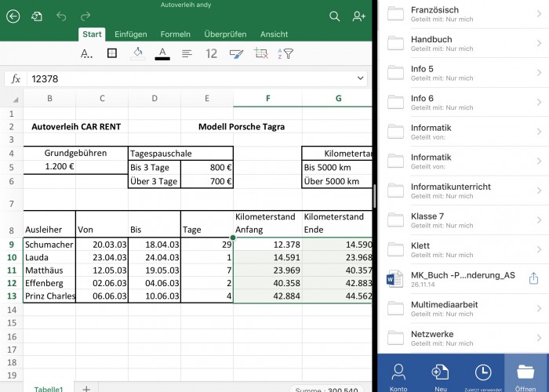The width and height of the screenshot is (549, 392).
Task: Switch to the Einfügen ribbon tab
Action: point(131,34)
